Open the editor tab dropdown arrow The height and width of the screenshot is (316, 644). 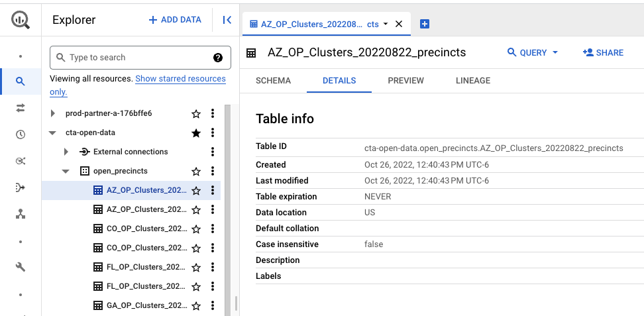[x=385, y=24]
